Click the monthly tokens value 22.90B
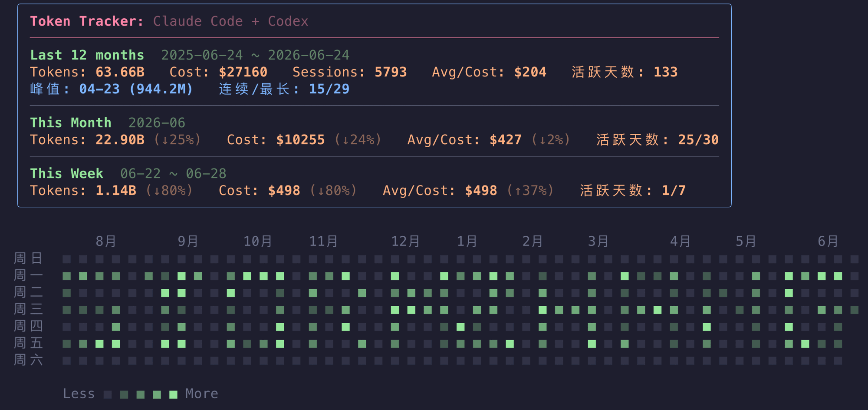 [120, 140]
